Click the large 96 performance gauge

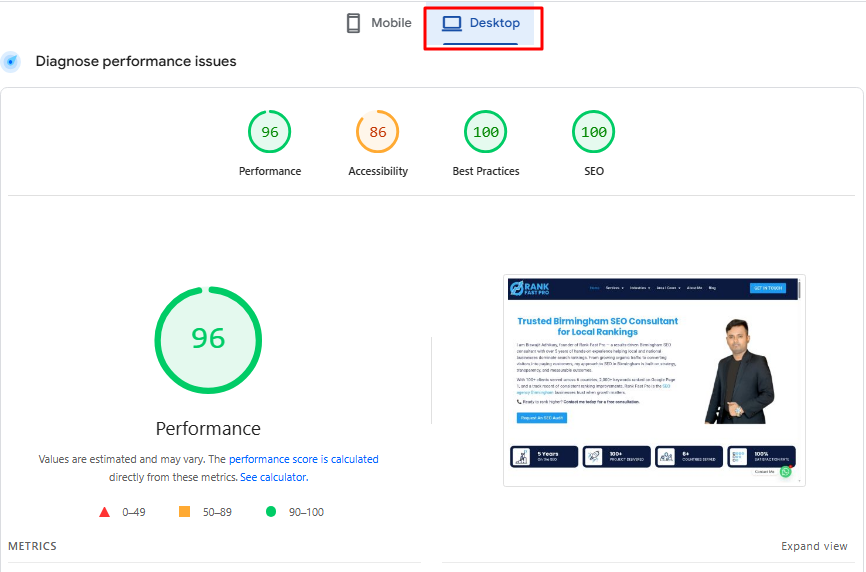208,340
